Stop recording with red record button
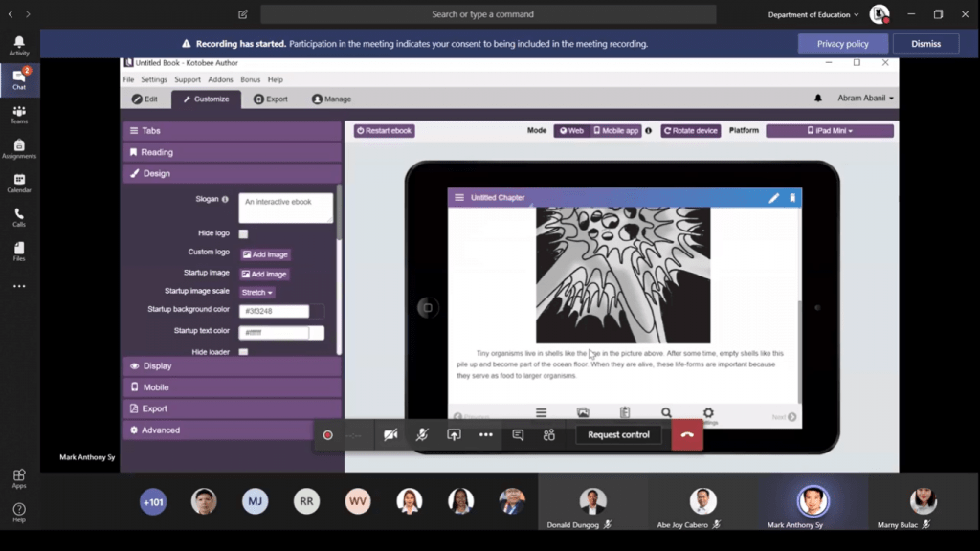This screenshot has width=980, height=551. 327,435
